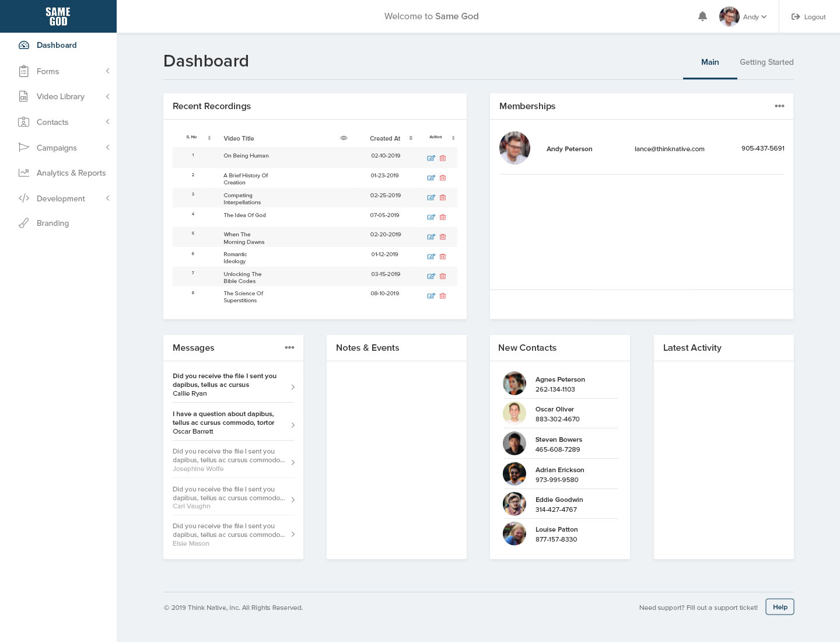This screenshot has height=642, width=840.
Task: Open Messages panel three-dot menu
Action: point(289,348)
